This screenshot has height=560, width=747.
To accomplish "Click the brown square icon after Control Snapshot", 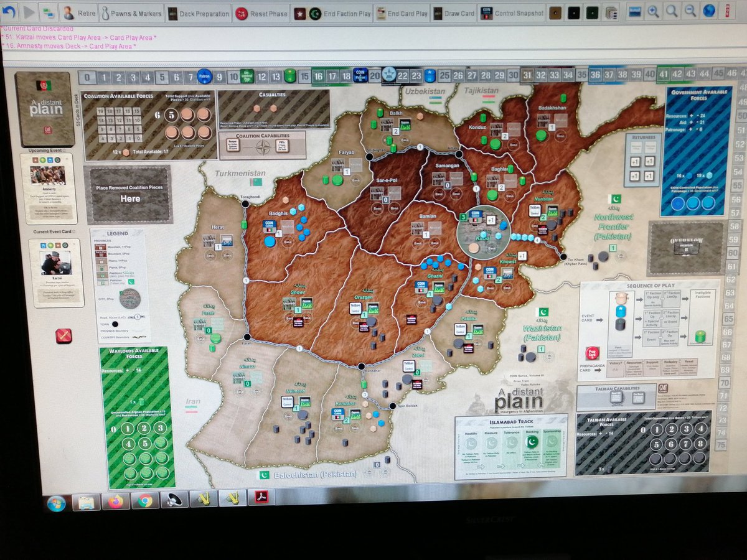I will (x=556, y=12).
